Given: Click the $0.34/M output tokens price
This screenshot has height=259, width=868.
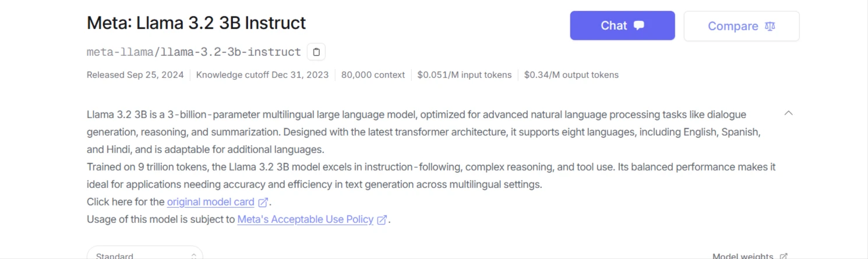Looking at the screenshot, I should point(571,74).
